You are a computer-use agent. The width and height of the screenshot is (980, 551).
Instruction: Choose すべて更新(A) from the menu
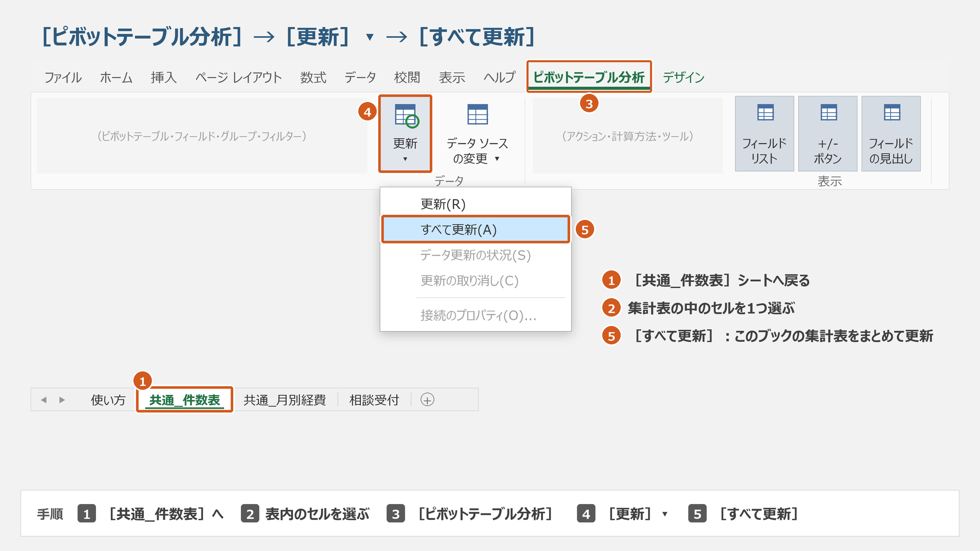tap(476, 230)
